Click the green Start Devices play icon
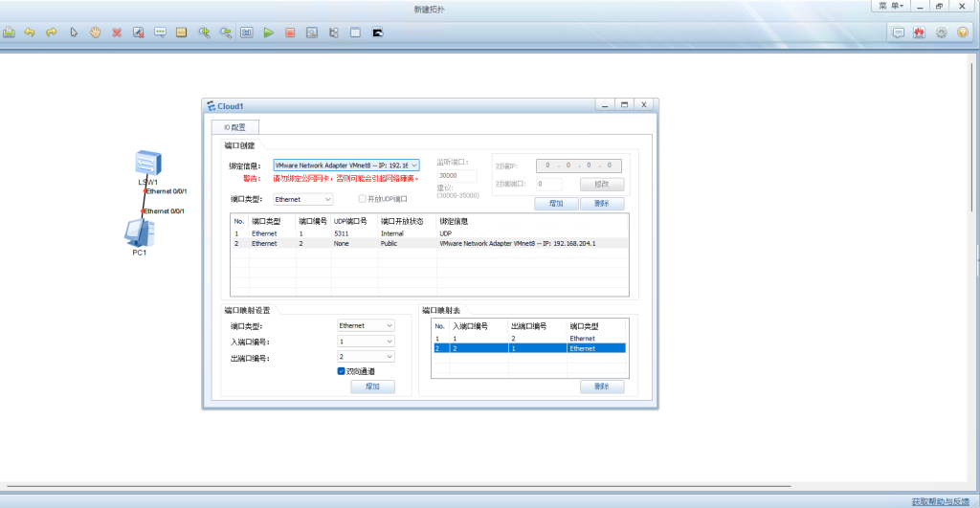The height and width of the screenshot is (508, 980). click(269, 33)
